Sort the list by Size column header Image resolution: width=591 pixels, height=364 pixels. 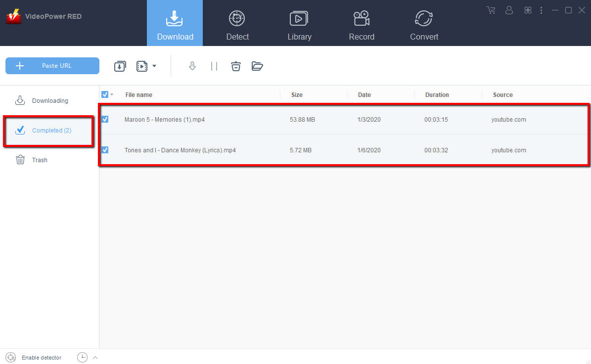click(x=297, y=94)
